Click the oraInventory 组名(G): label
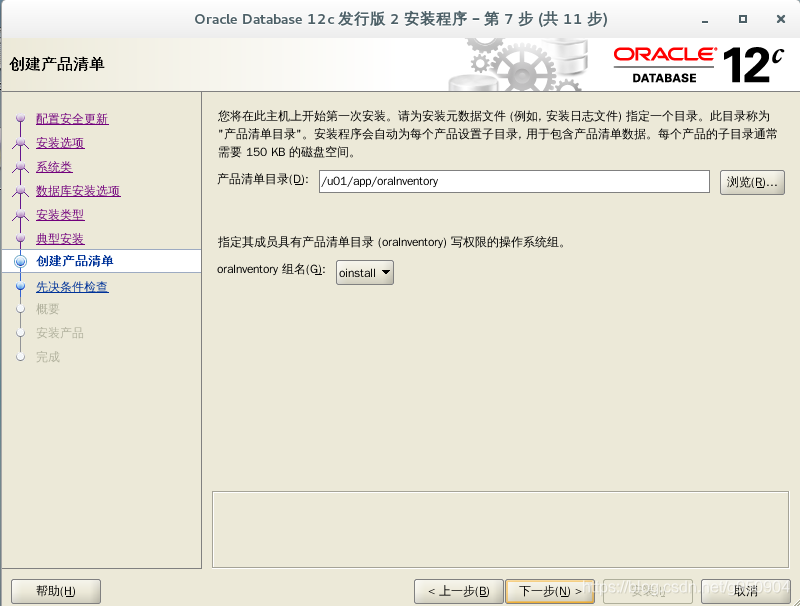 [271, 269]
